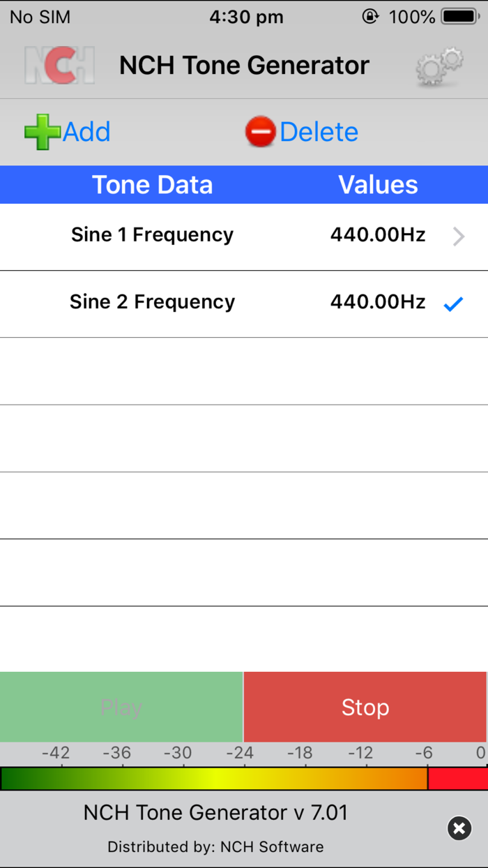Expand Sine 1 Frequency via its chevron arrow
Image resolution: width=488 pixels, height=868 pixels.
(x=458, y=237)
